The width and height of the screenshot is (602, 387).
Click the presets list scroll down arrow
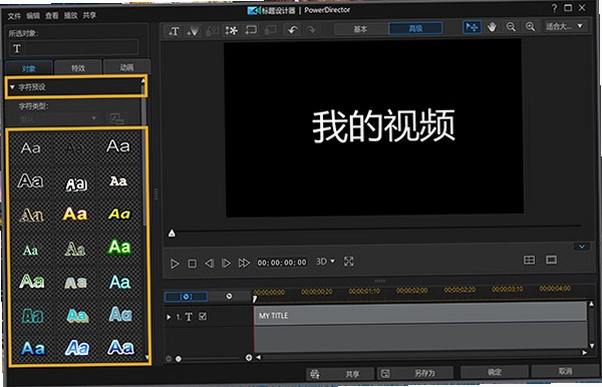tap(147, 358)
